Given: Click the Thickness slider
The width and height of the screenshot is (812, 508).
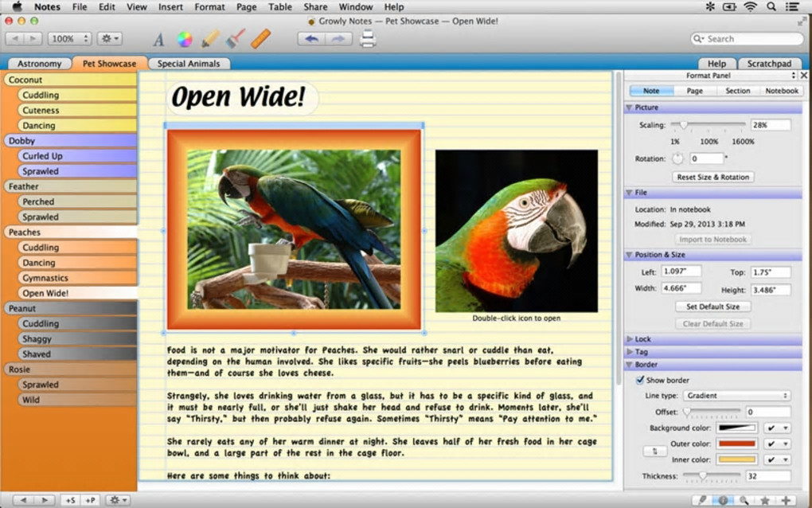Looking at the screenshot, I should click(x=712, y=476).
